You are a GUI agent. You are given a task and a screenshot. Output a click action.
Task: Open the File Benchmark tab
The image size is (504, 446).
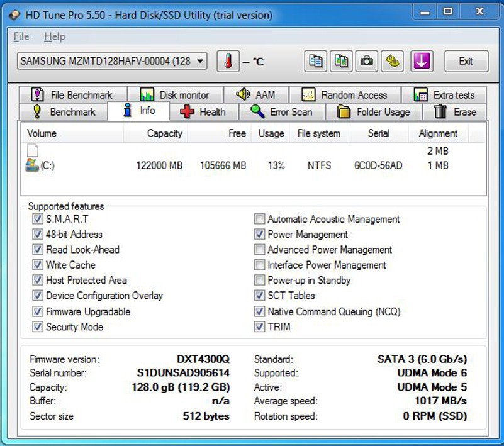click(x=73, y=95)
